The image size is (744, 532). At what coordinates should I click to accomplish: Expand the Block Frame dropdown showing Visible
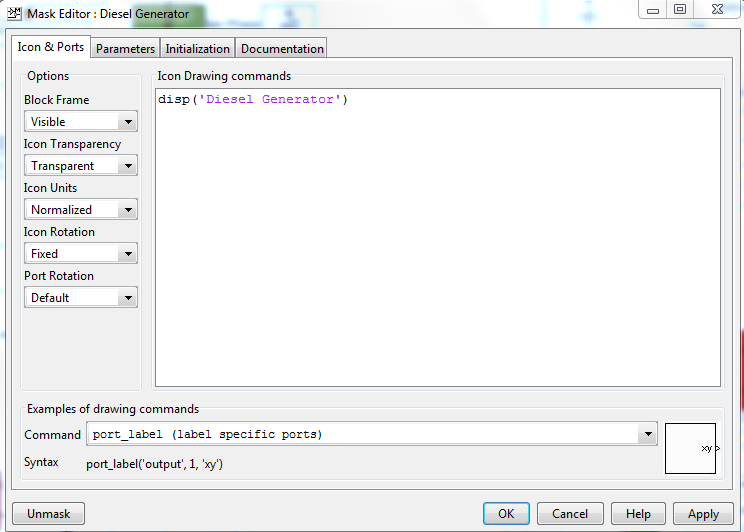(x=81, y=121)
